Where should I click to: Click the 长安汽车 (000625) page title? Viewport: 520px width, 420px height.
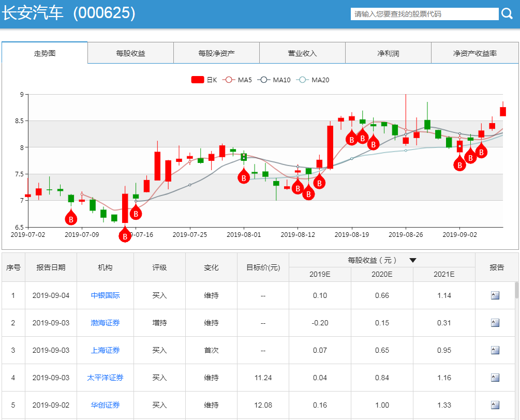point(69,13)
